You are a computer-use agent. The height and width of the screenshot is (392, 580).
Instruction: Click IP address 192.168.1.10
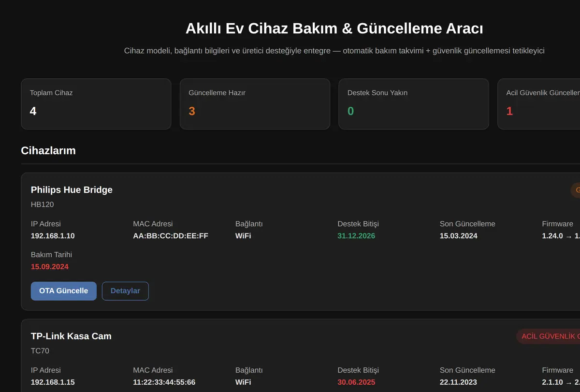53,236
